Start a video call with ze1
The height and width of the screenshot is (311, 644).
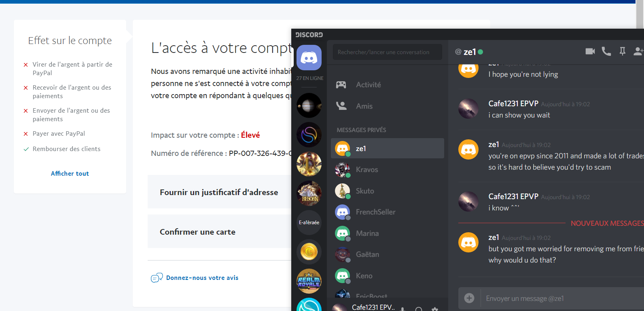(x=590, y=51)
